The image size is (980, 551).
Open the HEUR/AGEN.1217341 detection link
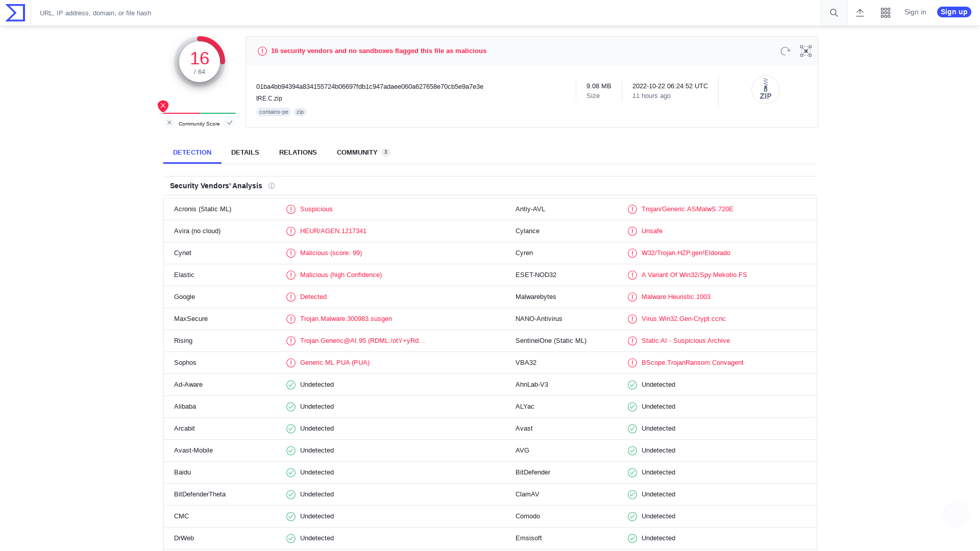[x=333, y=231]
